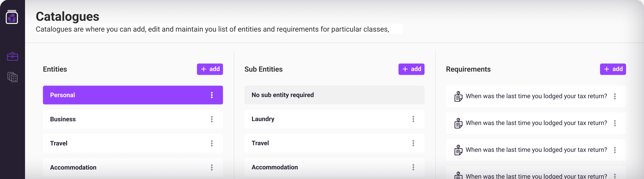This screenshot has width=644, height=179.
Task: Open kebab menu on Accommodation entity row
Action: pyautogui.click(x=212, y=168)
